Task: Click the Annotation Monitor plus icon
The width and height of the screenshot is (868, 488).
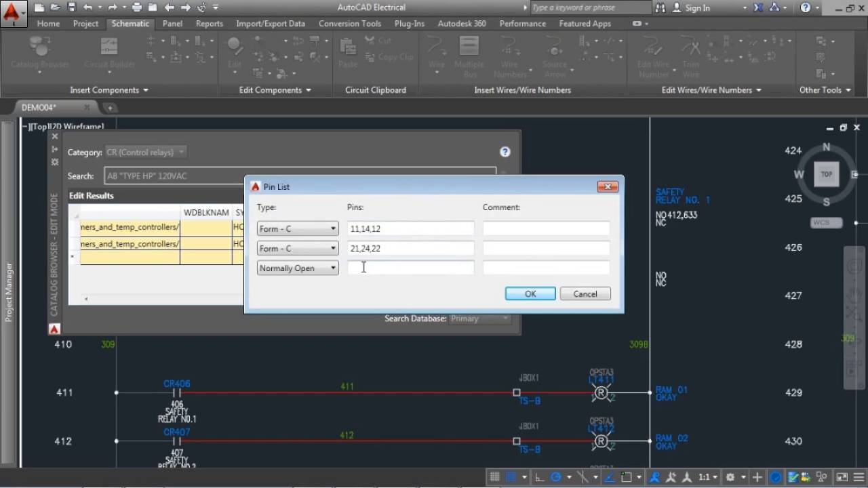Action: point(757,477)
